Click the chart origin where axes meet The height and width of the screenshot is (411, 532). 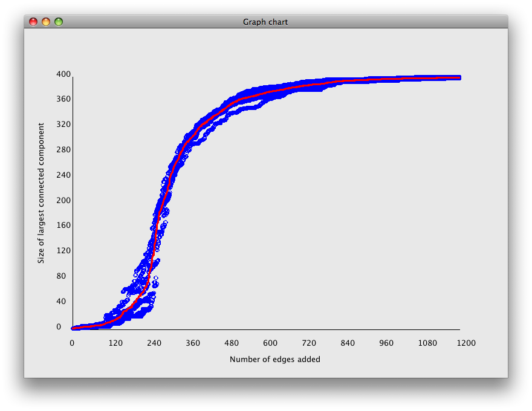point(73,329)
